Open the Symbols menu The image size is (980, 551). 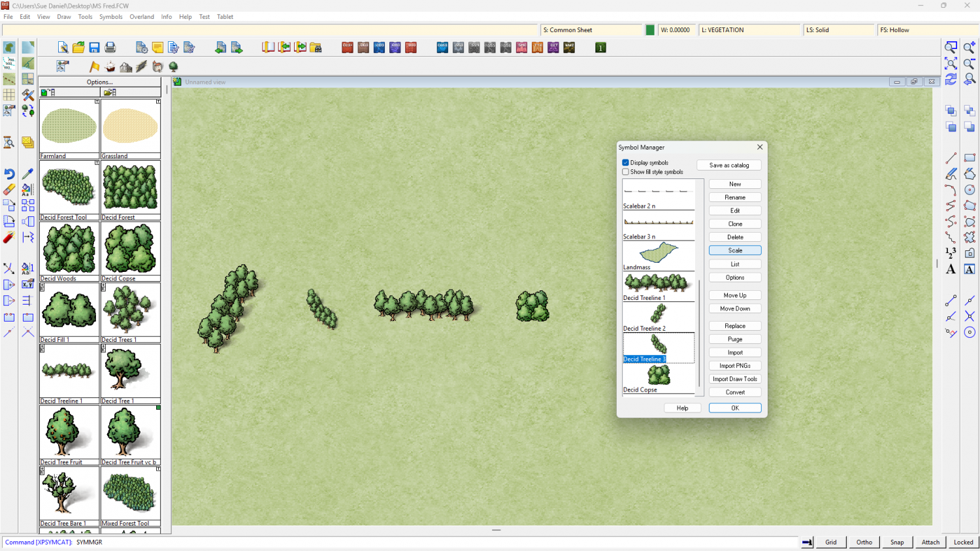pos(110,17)
